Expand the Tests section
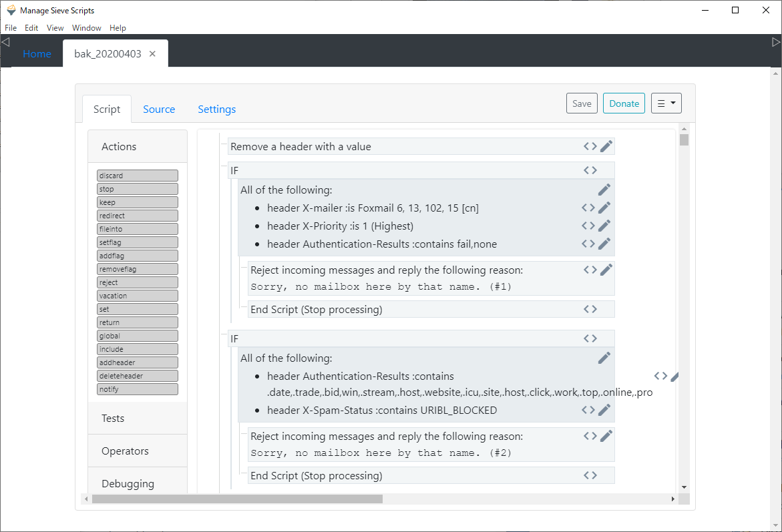The image size is (782, 532). [112, 418]
